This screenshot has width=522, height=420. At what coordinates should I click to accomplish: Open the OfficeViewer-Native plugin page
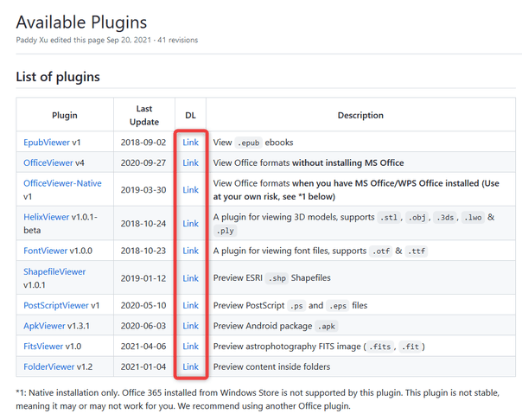click(62, 183)
